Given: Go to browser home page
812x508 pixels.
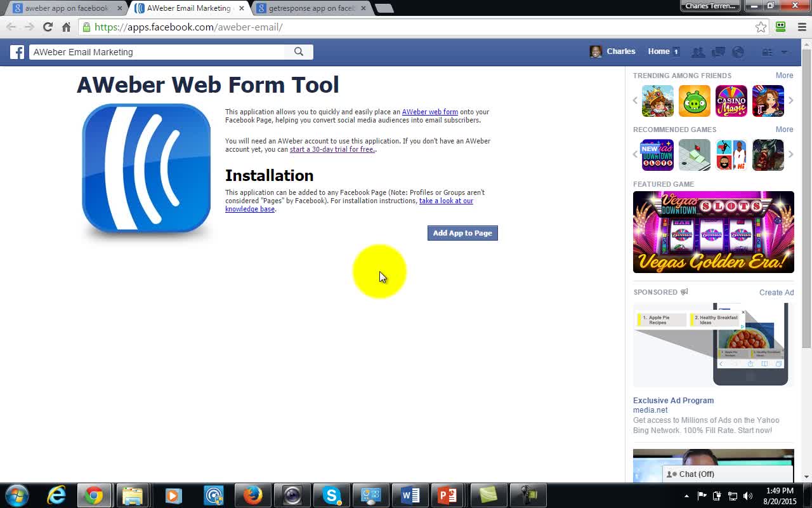Looking at the screenshot, I should click(x=66, y=27).
